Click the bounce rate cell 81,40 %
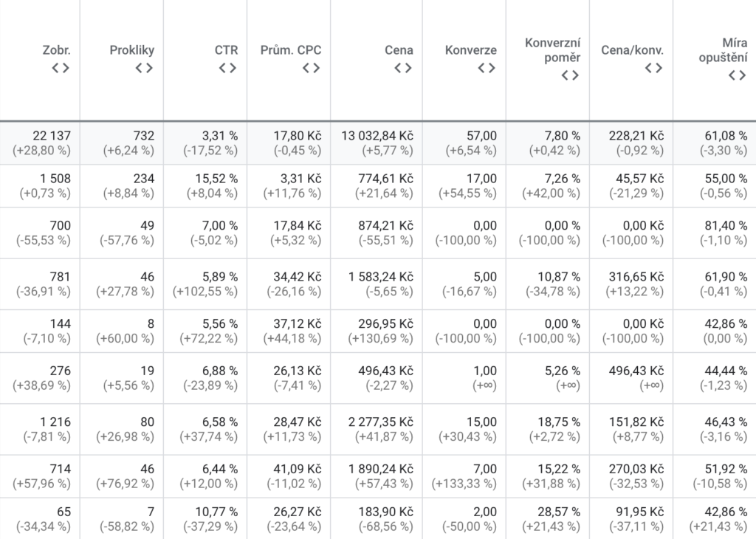Screen dimensions: 756x539 click(726, 226)
